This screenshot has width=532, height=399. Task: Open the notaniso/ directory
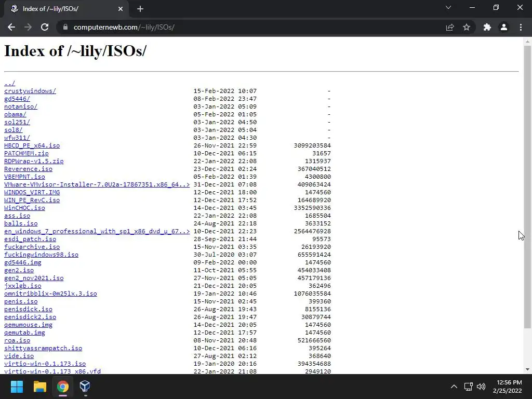[21, 107]
